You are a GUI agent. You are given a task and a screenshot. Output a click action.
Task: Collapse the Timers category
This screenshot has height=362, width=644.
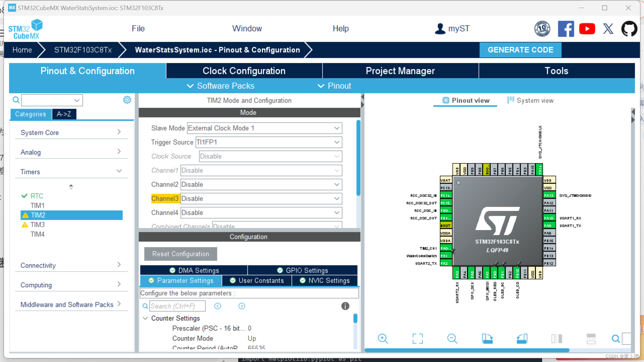119,171
